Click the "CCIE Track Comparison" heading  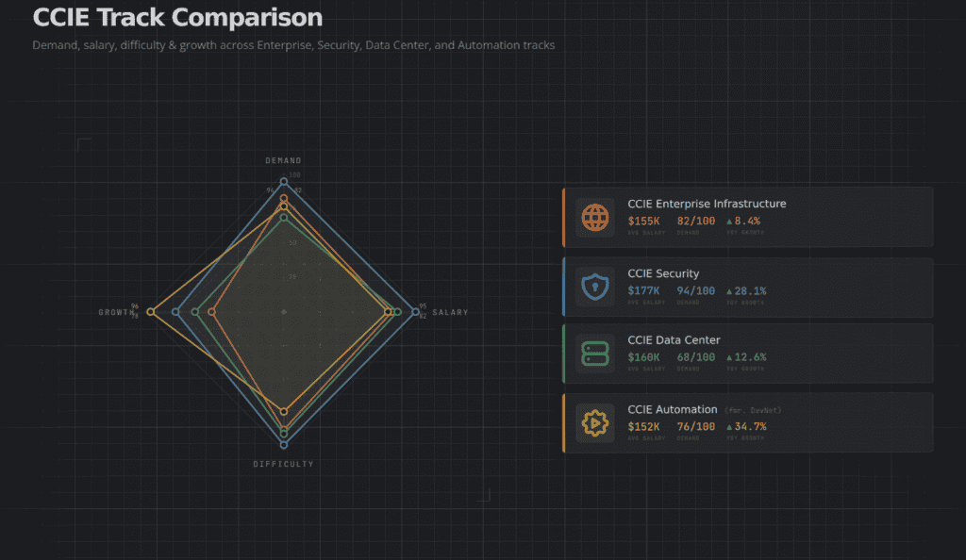[177, 17]
